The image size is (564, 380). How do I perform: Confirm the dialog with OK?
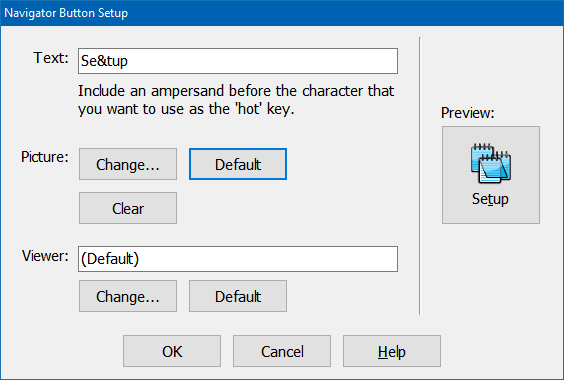(x=172, y=351)
